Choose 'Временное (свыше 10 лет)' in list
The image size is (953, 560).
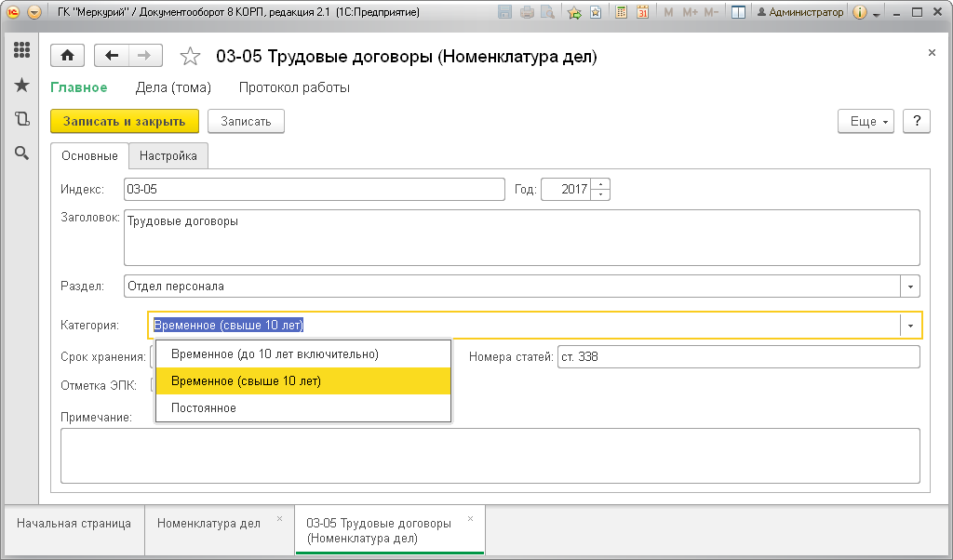point(303,380)
